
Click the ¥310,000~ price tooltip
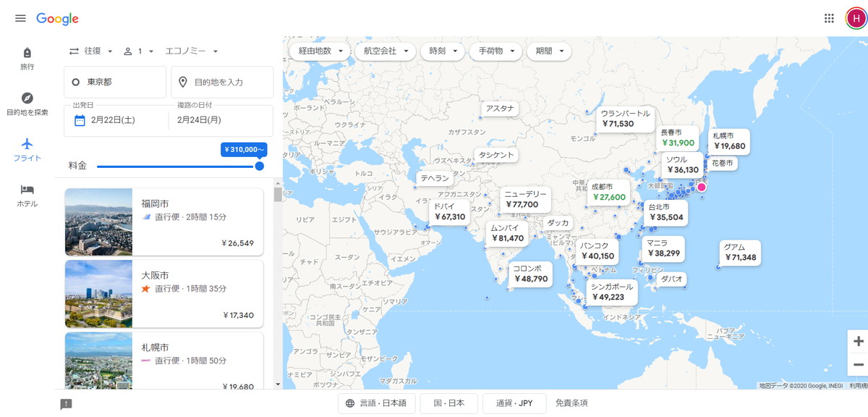coord(244,150)
